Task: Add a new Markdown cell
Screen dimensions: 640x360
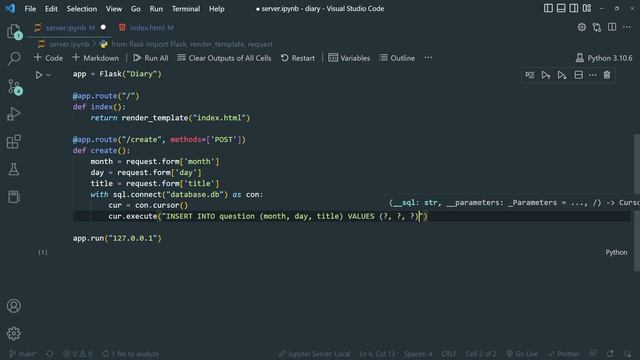Action: point(96,58)
